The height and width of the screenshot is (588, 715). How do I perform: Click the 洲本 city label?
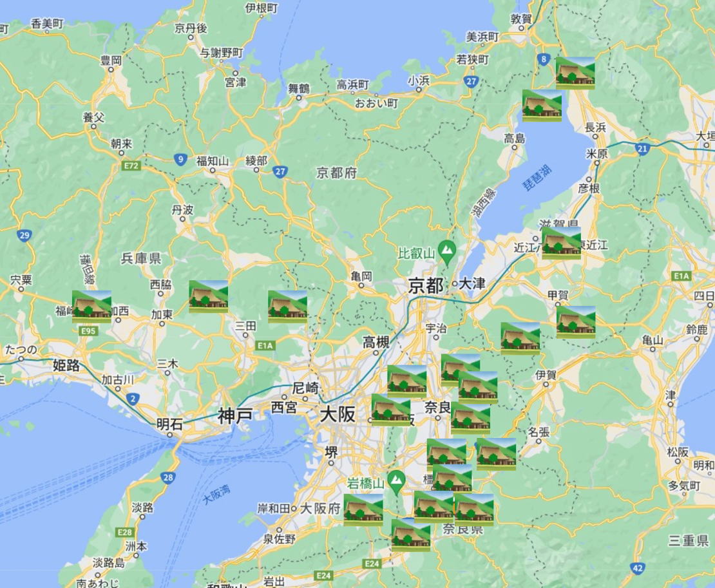(137, 545)
